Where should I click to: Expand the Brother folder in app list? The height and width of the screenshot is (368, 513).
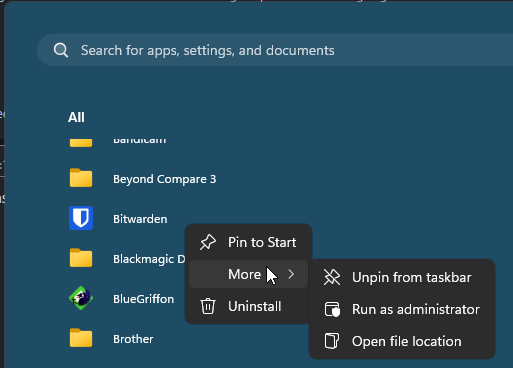[x=133, y=339]
